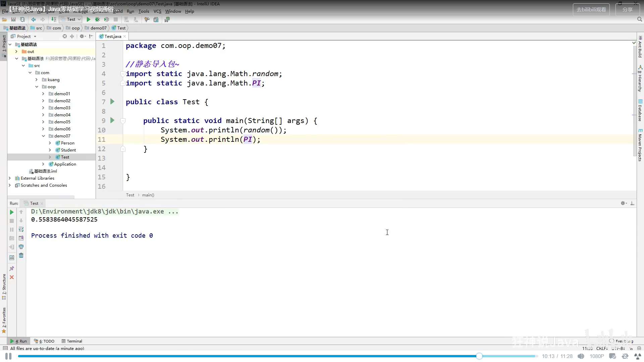
Task: Click run gutter arrow beside class Test
Action: 112,102
